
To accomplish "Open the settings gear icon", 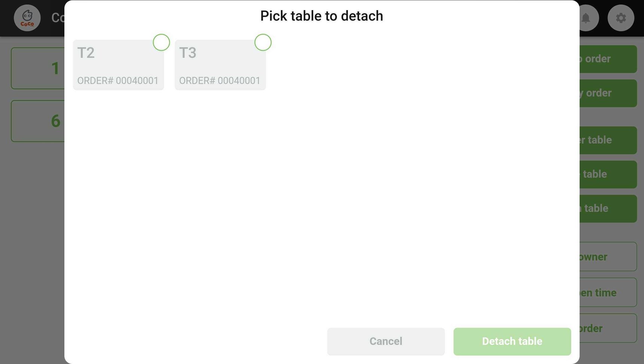I will [620, 18].
